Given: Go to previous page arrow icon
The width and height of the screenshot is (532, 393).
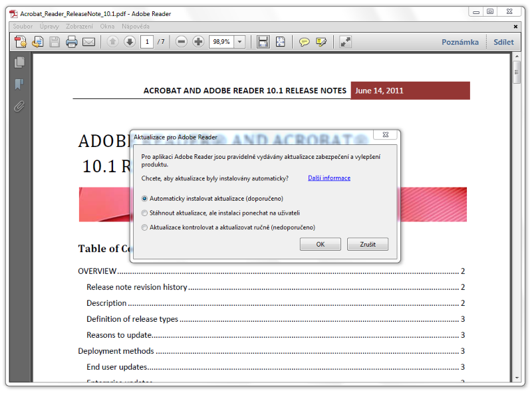Looking at the screenshot, I should 112,42.
